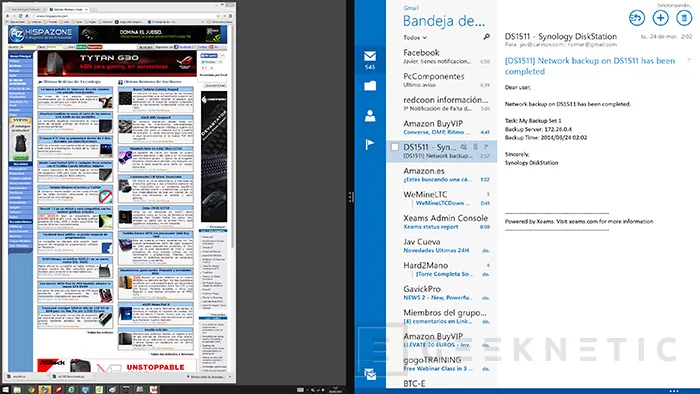Click the ASRock UNSTOPPABLE banner
Viewport: 700px width, 394px height.
(x=117, y=366)
